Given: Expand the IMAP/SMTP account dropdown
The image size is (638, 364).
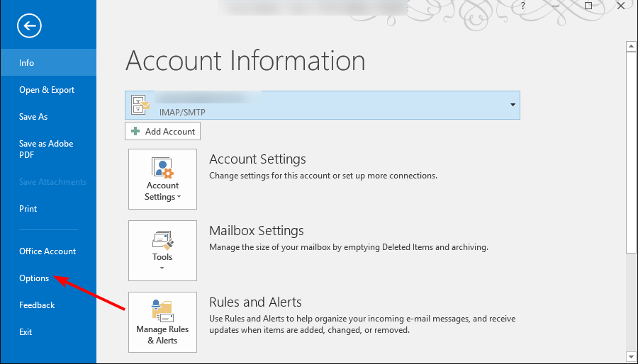Looking at the screenshot, I should 513,105.
